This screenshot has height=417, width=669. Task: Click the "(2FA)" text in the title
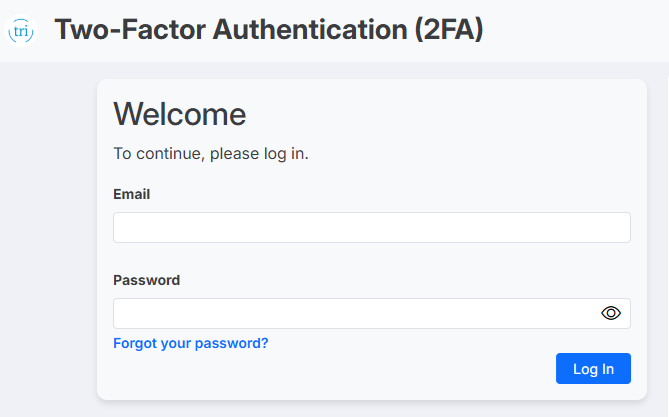click(x=449, y=30)
